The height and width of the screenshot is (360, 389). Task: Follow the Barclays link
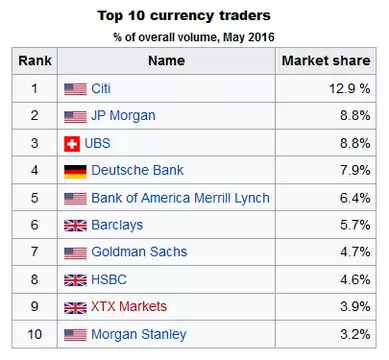[117, 225]
